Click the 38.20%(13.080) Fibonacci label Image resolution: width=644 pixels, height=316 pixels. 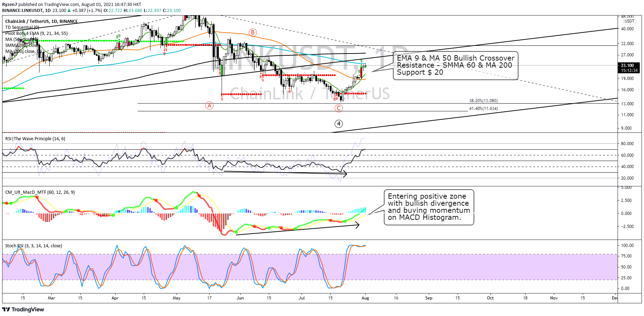tap(483, 101)
